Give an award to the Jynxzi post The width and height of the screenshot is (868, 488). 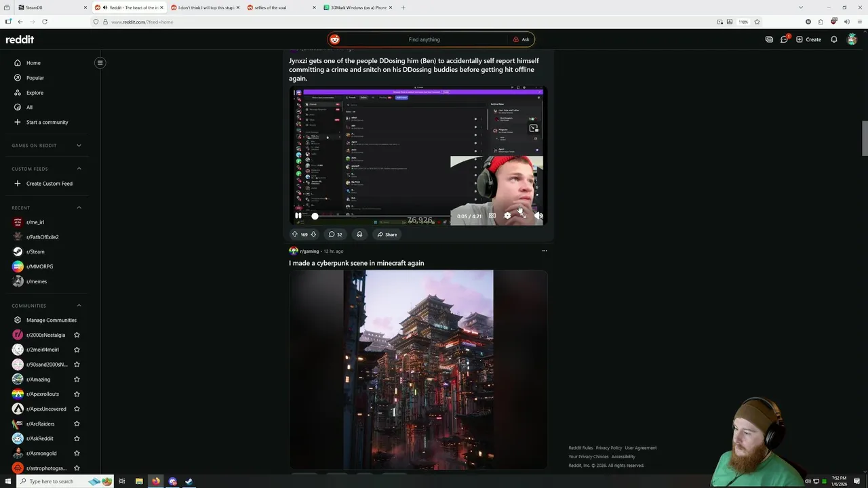click(359, 234)
